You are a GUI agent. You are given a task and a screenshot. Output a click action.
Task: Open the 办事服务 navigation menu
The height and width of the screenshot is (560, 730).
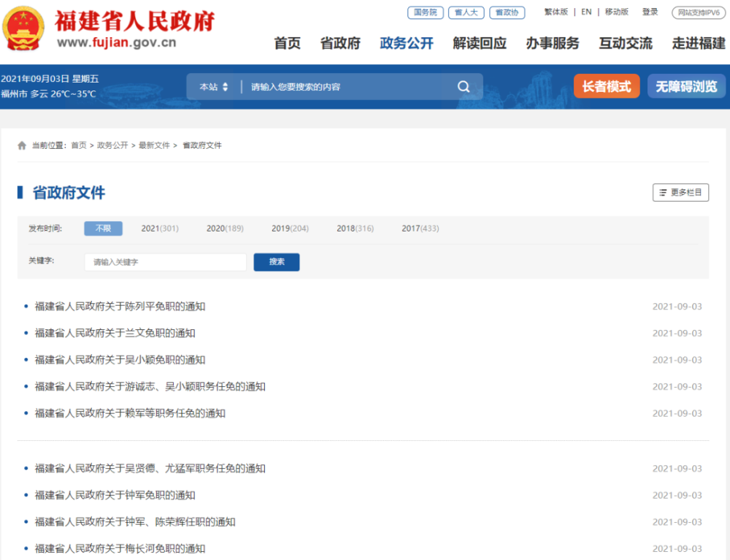pos(553,43)
